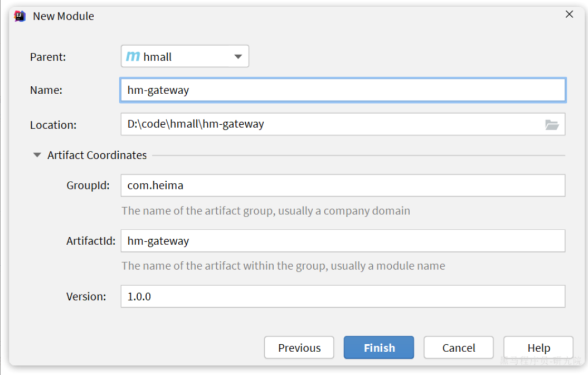588x375 pixels.
Task: Click the Maven 'm' icon beside hmall
Action: (133, 56)
